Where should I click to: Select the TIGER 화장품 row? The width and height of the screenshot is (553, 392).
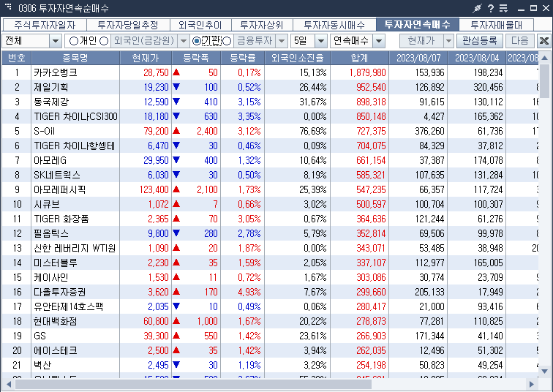tap(270, 219)
